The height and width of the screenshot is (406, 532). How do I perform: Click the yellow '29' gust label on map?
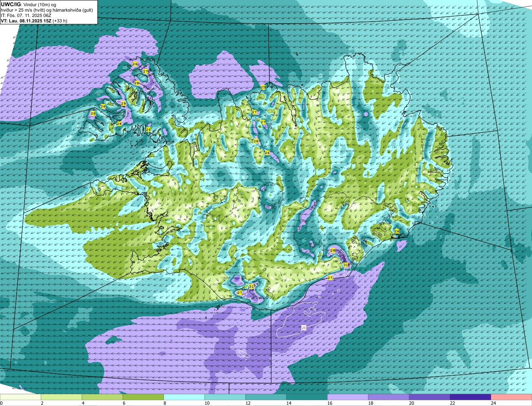pos(123,103)
